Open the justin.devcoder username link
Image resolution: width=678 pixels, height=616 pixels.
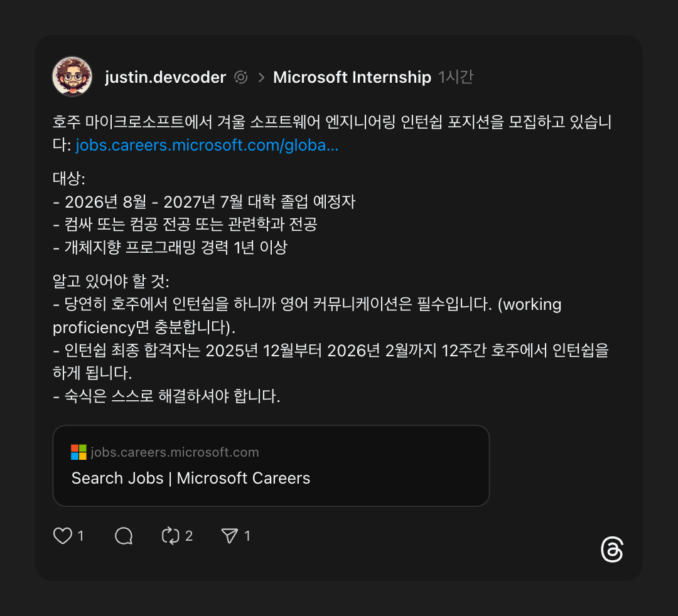click(x=165, y=77)
